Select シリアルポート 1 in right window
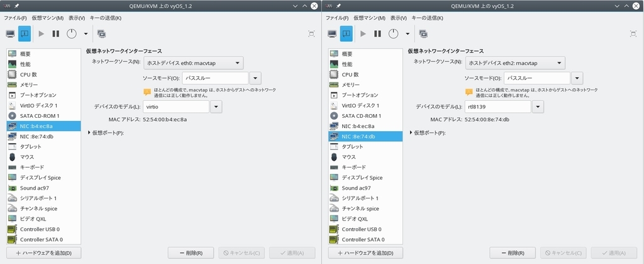644x264 pixels. (365, 198)
